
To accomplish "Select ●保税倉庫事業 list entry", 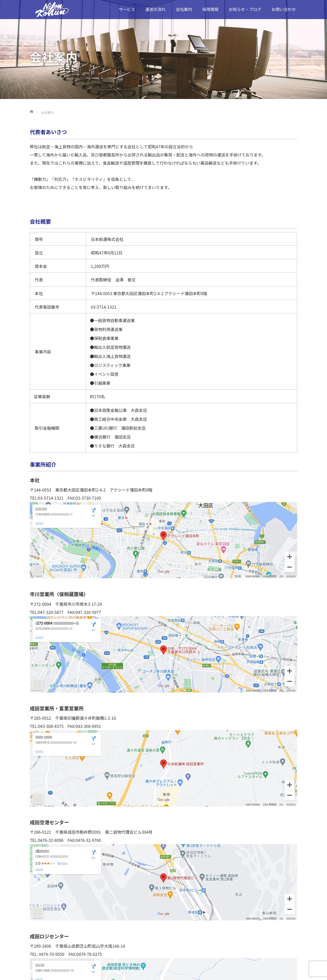I will 104,338.
